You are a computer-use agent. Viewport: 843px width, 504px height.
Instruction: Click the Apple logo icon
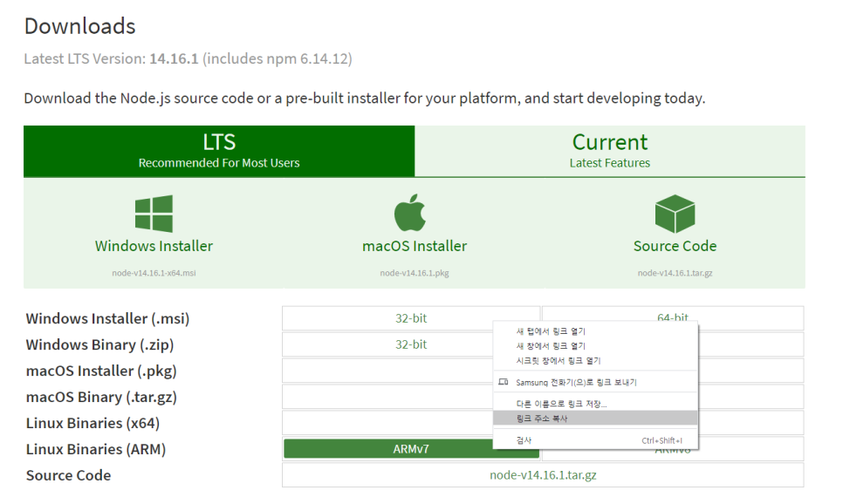[409, 213]
